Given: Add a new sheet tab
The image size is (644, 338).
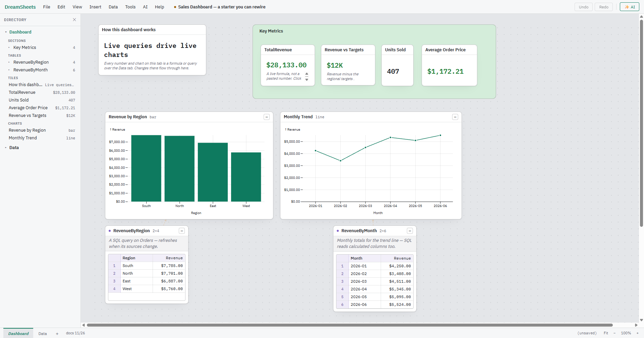Looking at the screenshot, I should pyautogui.click(x=57, y=334).
